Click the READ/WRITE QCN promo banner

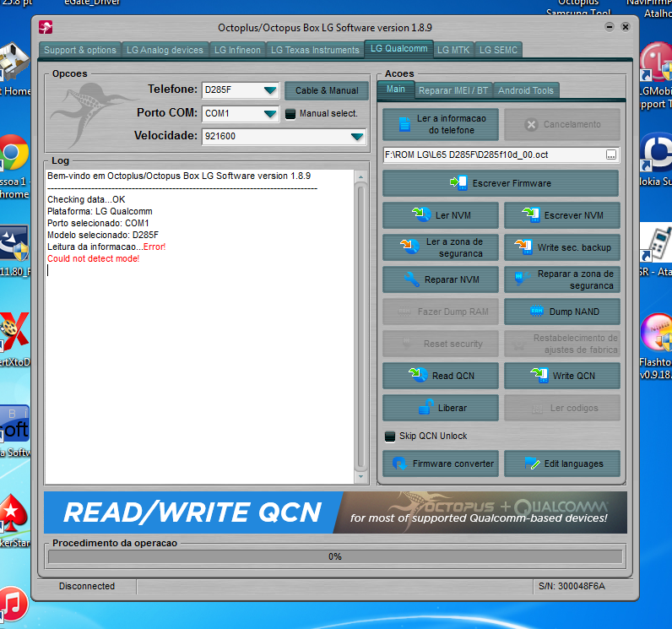pos(335,512)
